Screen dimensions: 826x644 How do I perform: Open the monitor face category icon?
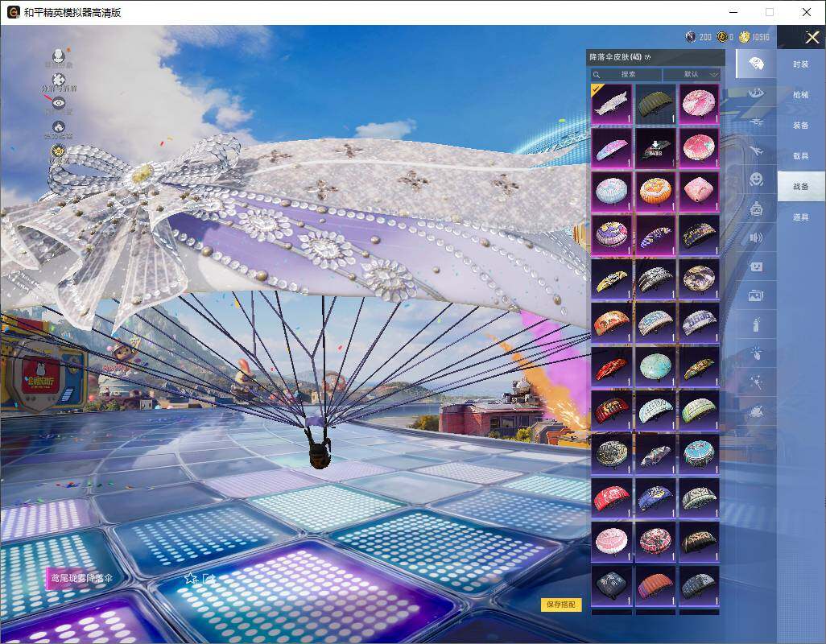[756, 267]
